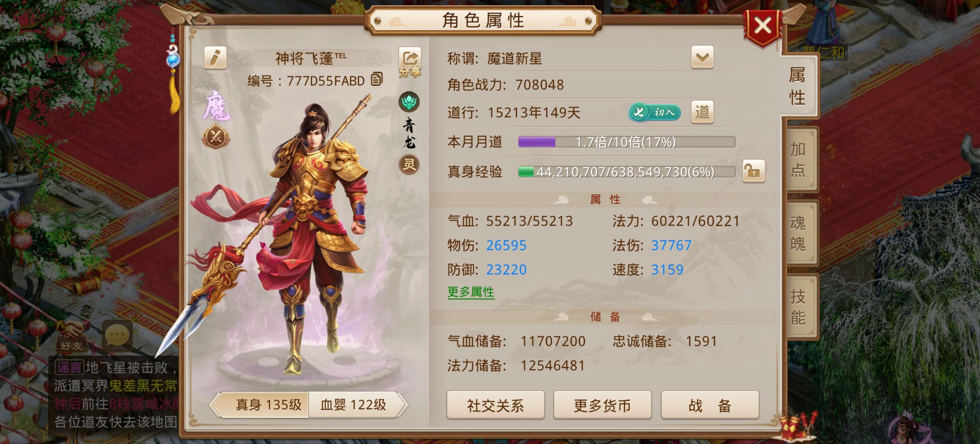980x444 pixels.
Task: Toggle the experience lock icon
Action: click(x=753, y=171)
